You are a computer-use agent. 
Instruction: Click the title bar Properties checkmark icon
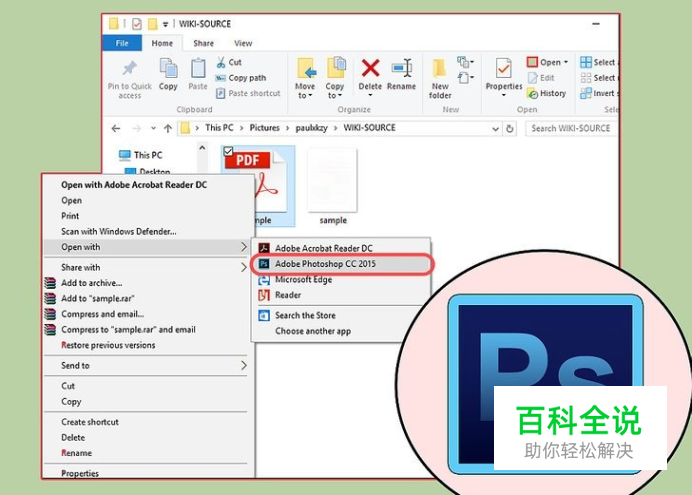[x=137, y=24]
